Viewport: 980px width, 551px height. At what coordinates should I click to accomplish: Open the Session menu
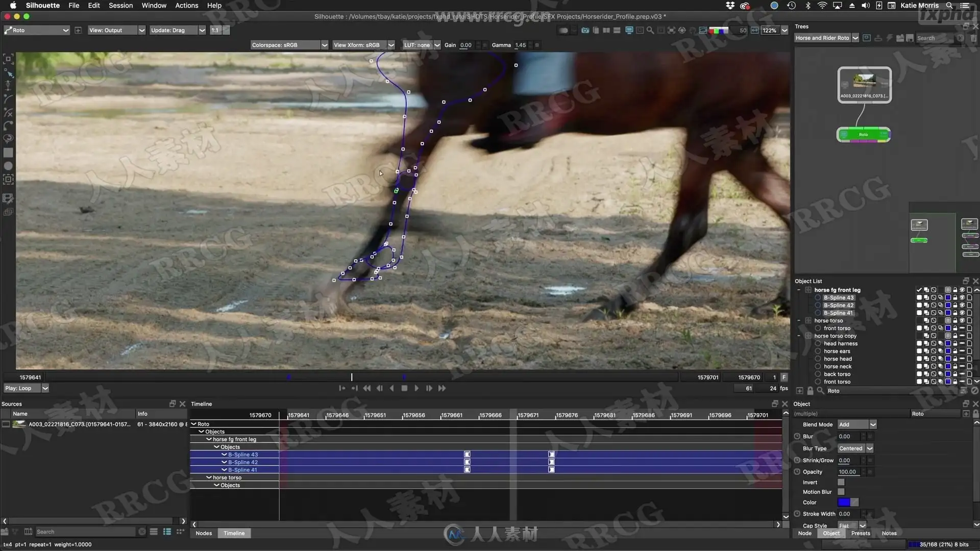pyautogui.click(x=120, y=6)
